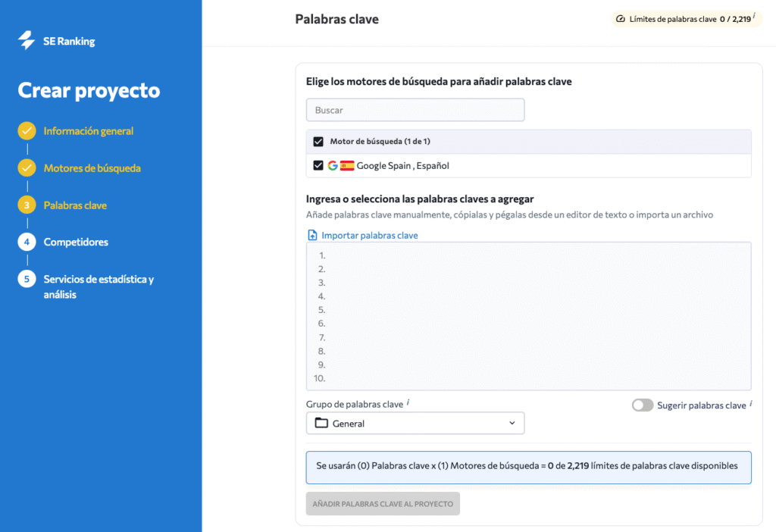Click line 10 of keywords text area
This screenshot has height=532, width=776.
528,378
